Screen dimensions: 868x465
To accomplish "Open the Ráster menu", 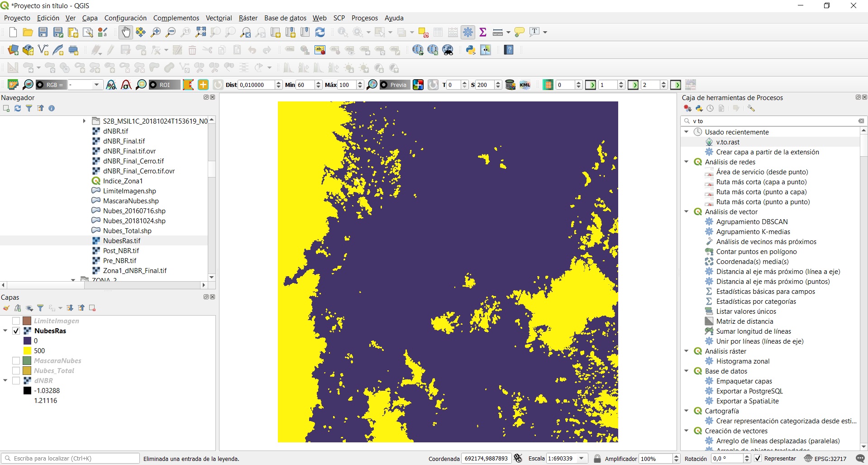I will (x=248, y=18).
